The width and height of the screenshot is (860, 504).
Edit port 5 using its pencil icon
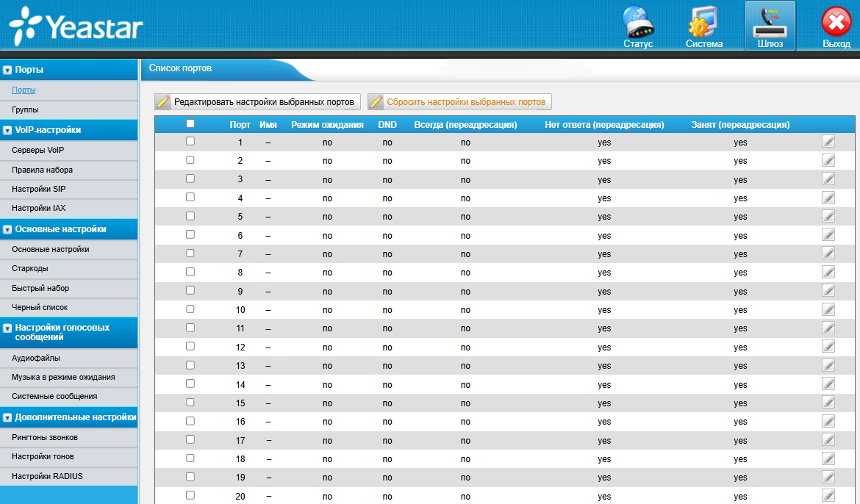point(828,216)
